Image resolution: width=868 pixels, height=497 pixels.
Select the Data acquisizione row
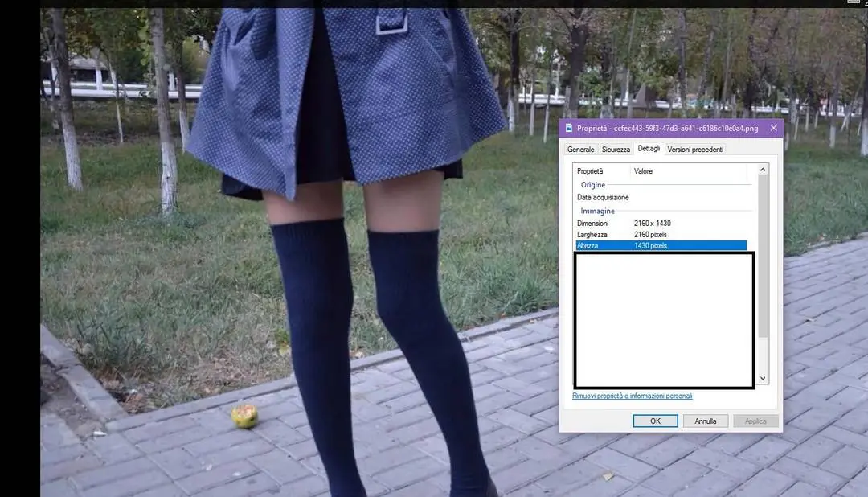[x=661, y=197]
